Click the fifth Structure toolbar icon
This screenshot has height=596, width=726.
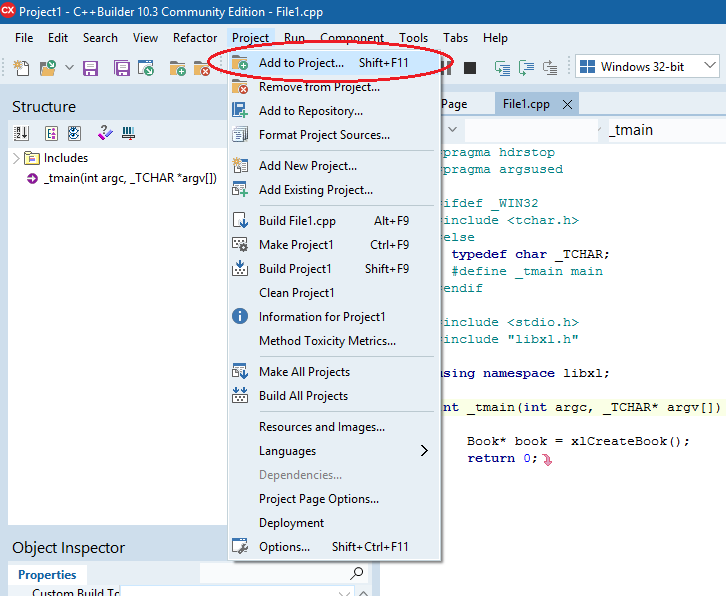128,133
